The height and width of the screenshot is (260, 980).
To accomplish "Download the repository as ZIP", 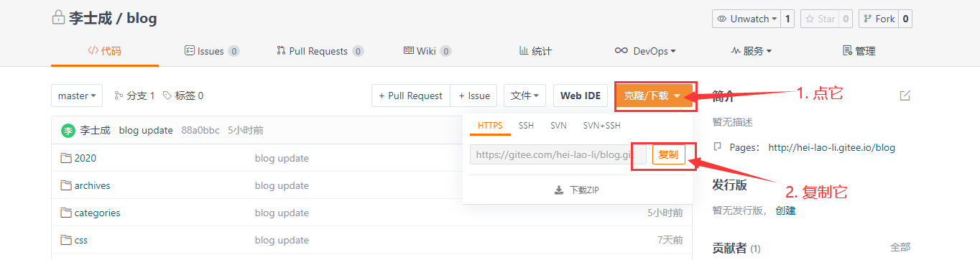I will [x=576, y=190].
